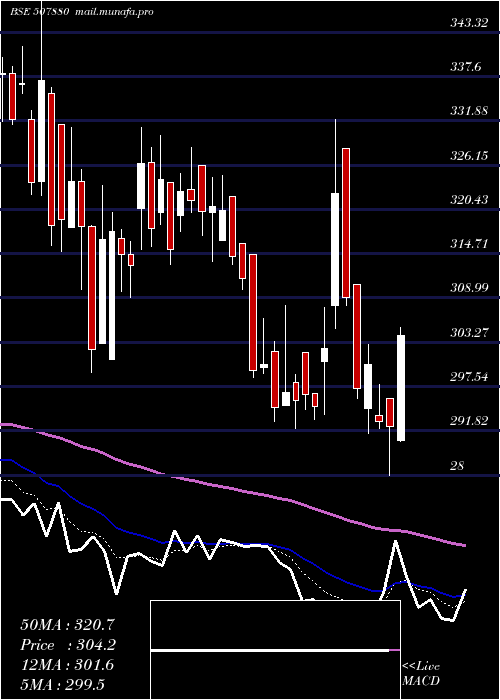Image resolution: width=500 pixels, height=700 pixels.
Task: Click the 326.15 price axis label
Action: tap(469, 155)
